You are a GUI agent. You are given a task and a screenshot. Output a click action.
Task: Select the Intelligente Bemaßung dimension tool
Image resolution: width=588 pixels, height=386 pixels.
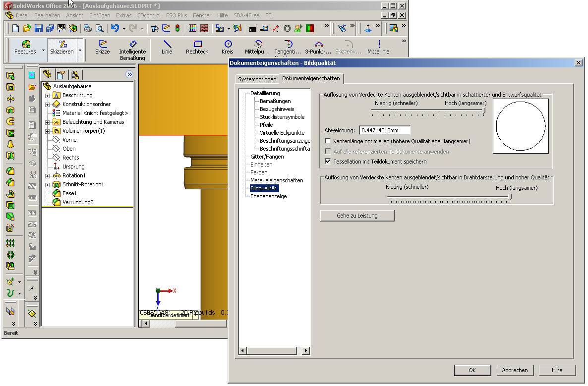pyautogui.click(x=132, y=50)
